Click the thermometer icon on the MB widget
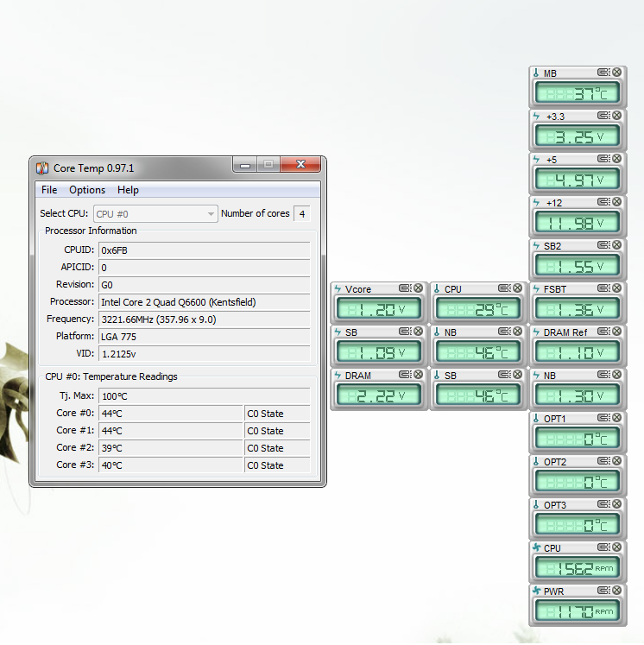 point(536,73)
